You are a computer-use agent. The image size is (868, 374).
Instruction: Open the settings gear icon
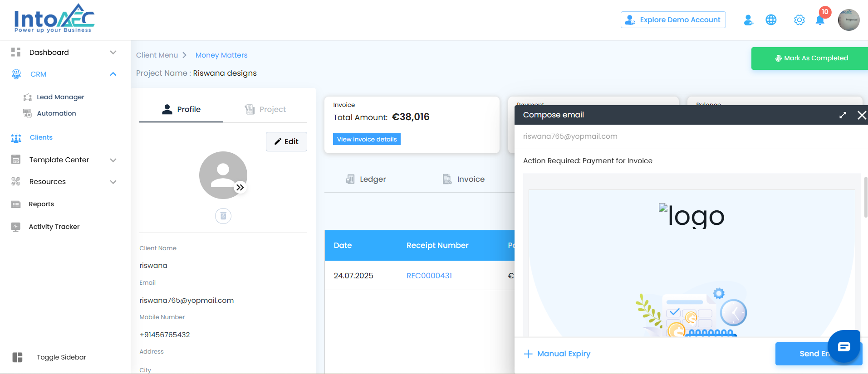coord(799,20)
